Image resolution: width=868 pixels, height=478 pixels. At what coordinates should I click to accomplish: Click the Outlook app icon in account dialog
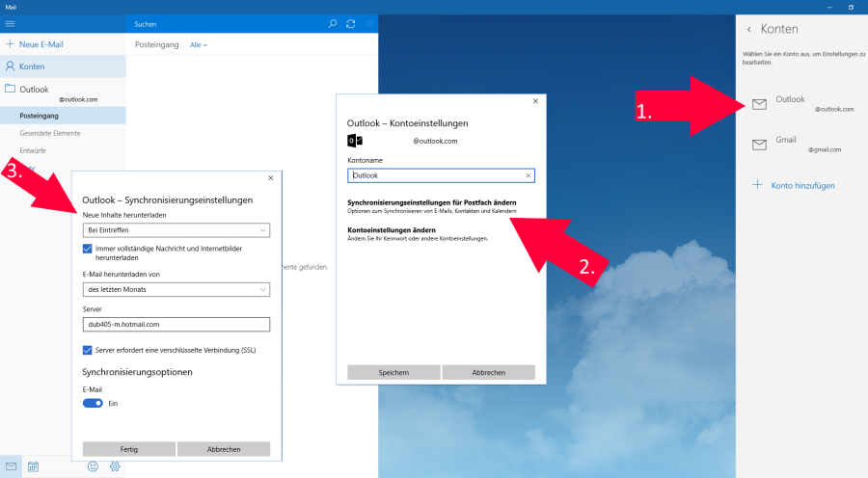pyautogui.click(x=355, y=141)
